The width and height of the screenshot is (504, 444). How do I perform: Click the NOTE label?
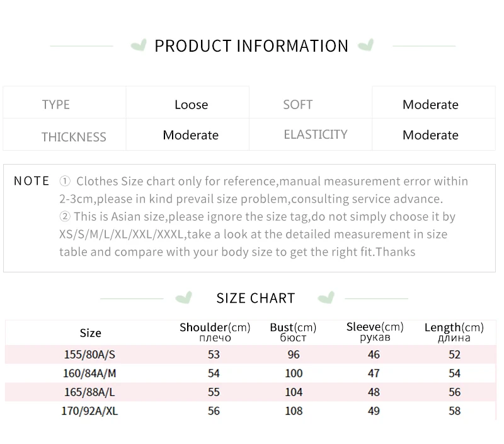(x=31, y=181)
